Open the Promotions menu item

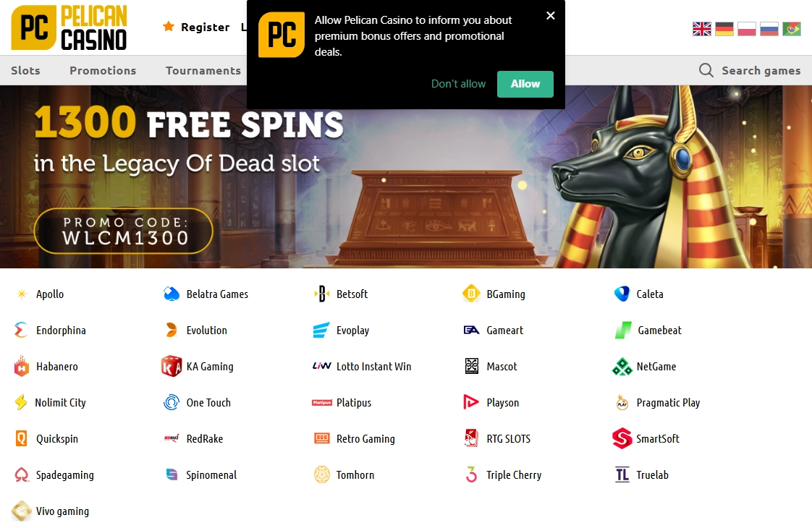(103, 70)
